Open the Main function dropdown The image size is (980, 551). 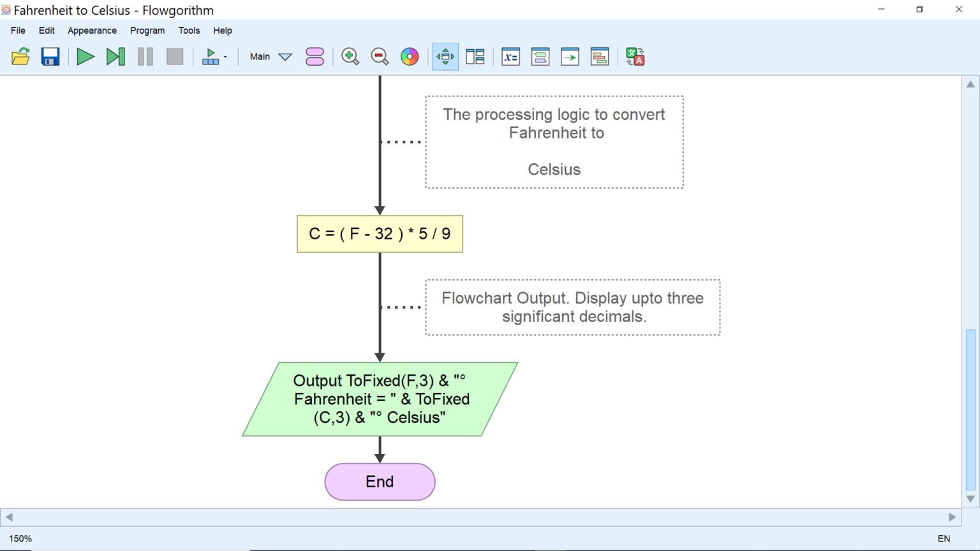(x=269, y=57)
